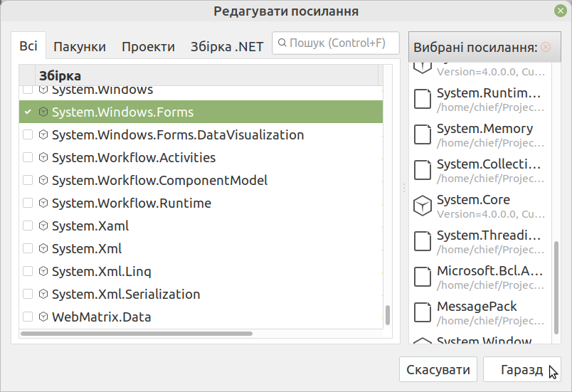Select the WebMatrix.Data row text
This screenshot has height=392, width=572.
(x=102, y=317)
